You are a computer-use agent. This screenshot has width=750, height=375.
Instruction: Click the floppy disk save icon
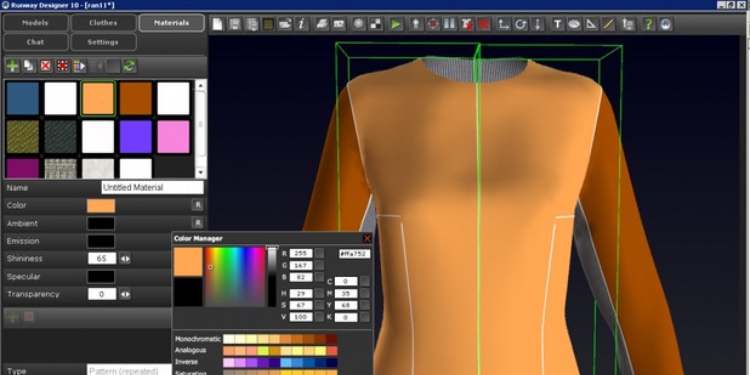pyautogui.click(x=234, y=24)
